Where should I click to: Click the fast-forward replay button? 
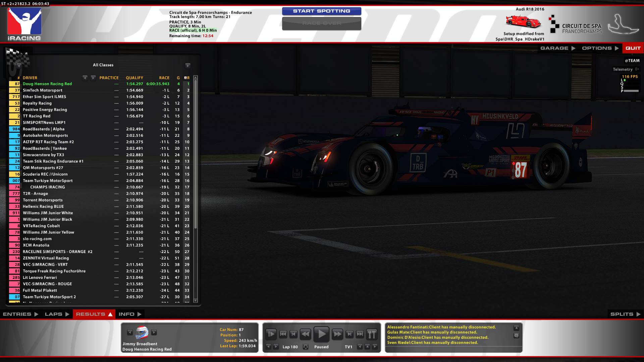point(337,334)
